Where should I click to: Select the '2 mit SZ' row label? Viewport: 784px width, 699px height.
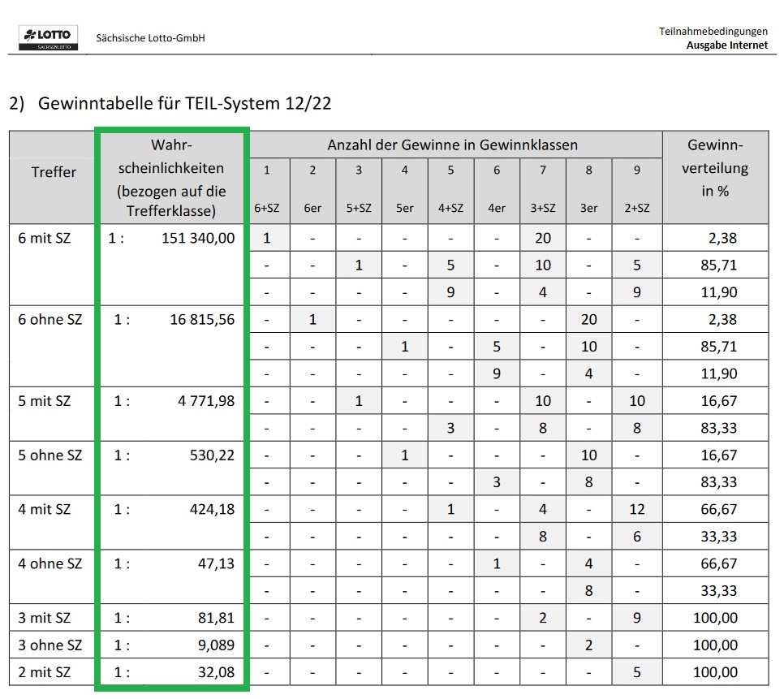point(45,672)
